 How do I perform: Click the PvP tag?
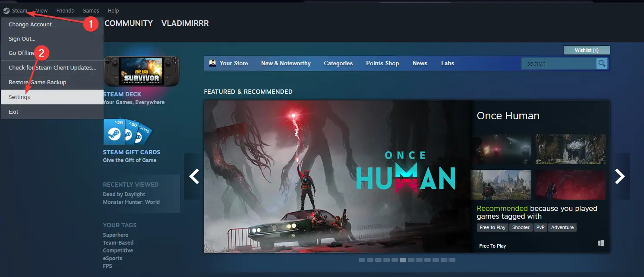point(540,227)
